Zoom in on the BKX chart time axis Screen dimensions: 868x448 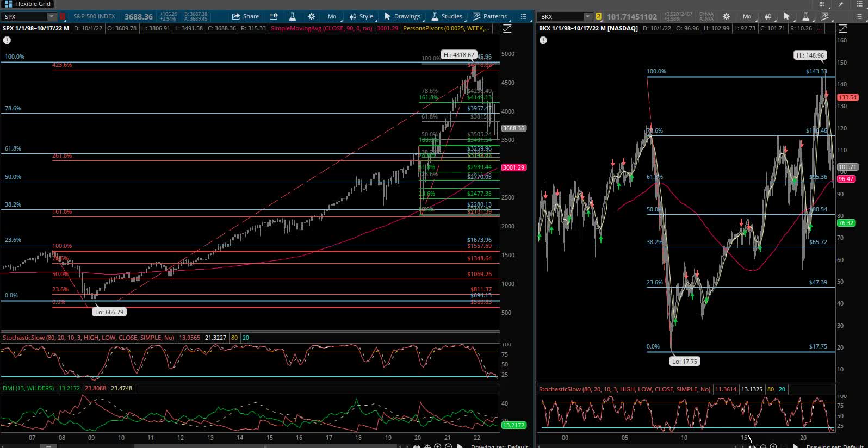773,446
